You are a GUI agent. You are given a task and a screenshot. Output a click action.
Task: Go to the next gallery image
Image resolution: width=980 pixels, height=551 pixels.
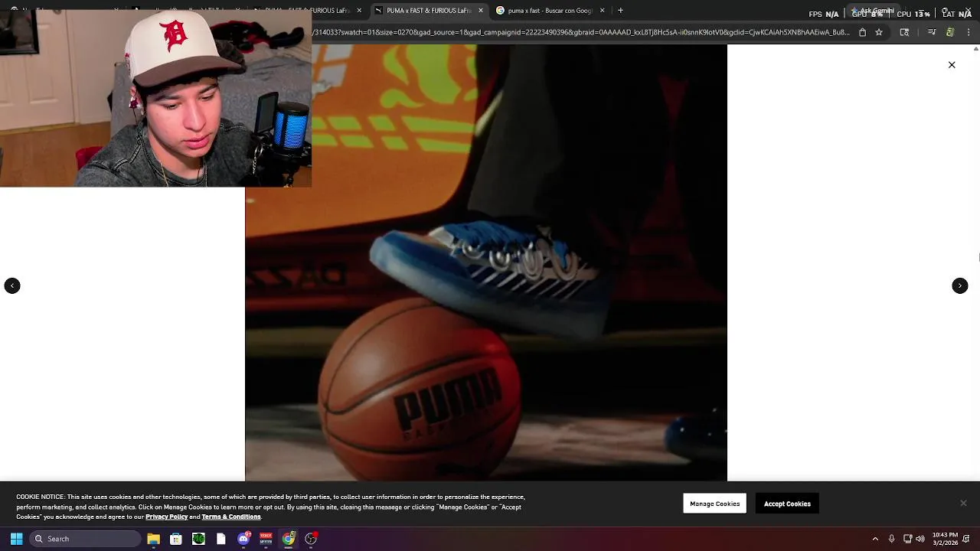coord(960,285)
